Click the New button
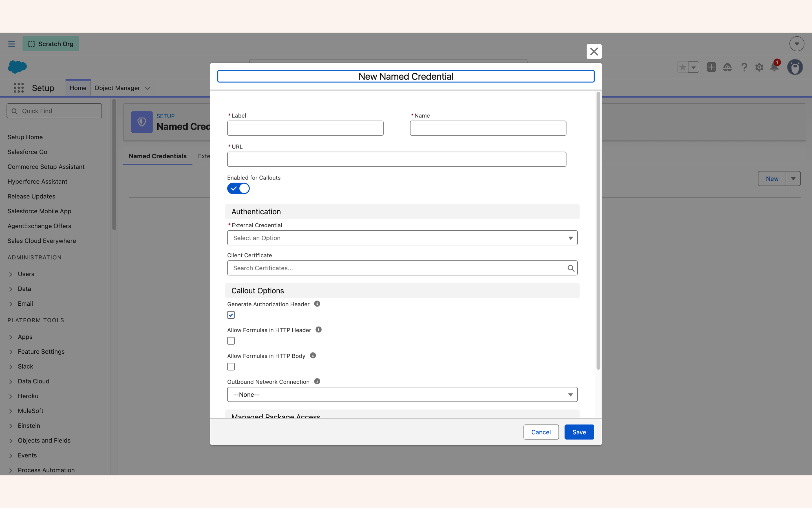Screen dimensions: 812x508 tap(772, 179)
